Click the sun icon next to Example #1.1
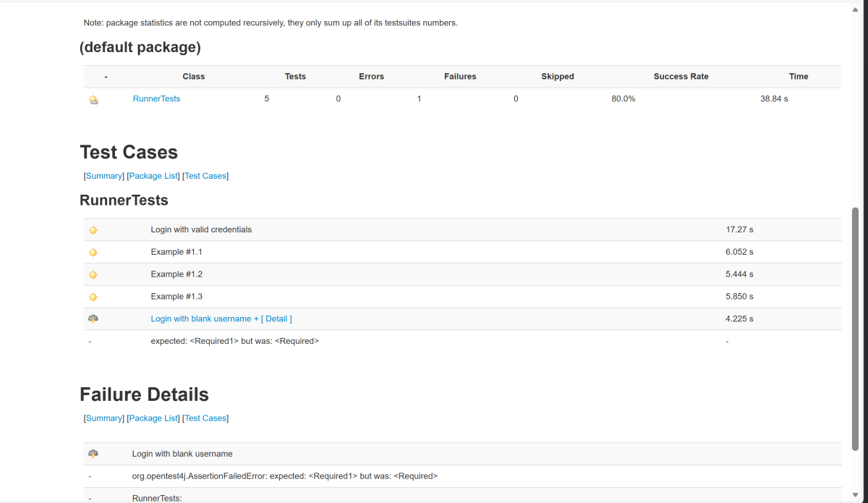This screenshot has width=868, height=503. pyautogui.click(x=93, y=253)
